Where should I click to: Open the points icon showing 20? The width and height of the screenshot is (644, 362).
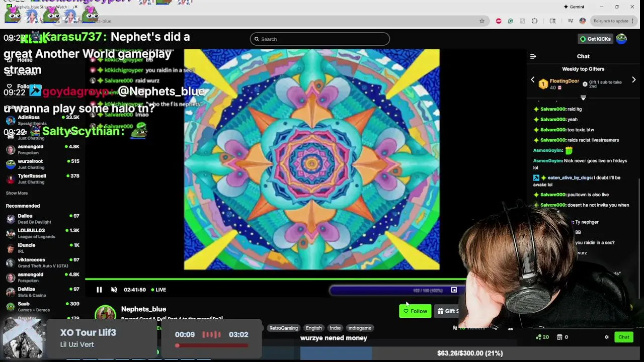coord(543,337)
